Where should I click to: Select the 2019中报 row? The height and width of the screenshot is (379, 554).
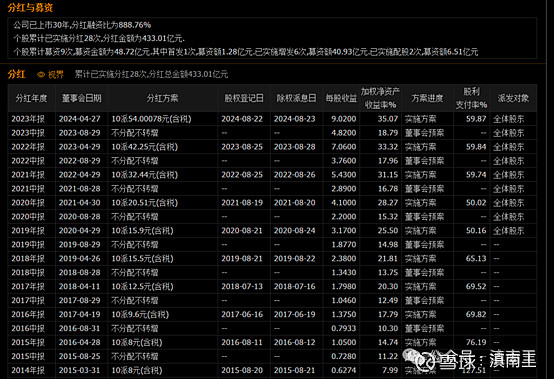tap(272, 245)
